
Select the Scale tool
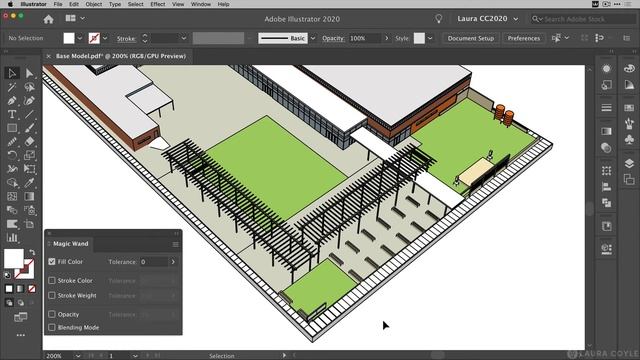(29, 156)
